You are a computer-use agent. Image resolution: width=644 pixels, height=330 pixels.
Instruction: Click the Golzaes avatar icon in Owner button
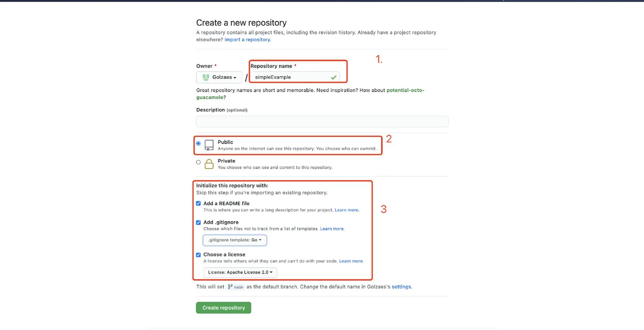206,77
